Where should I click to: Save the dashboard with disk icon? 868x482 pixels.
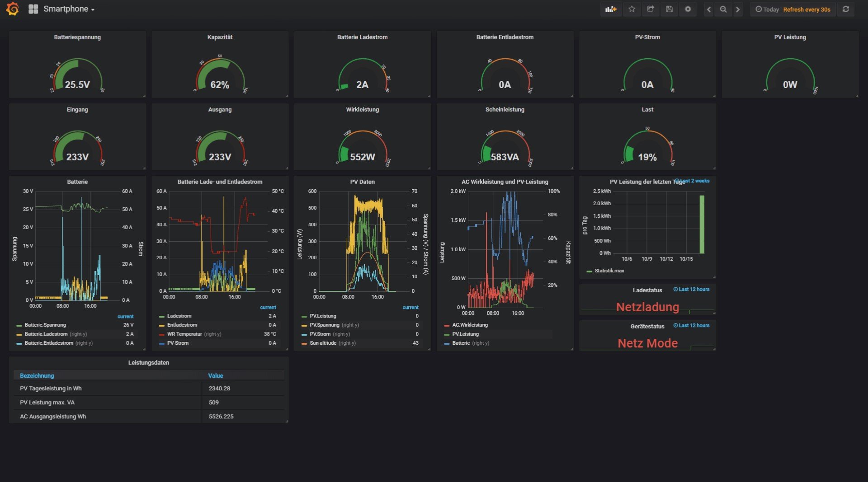(x=669, y=9)
